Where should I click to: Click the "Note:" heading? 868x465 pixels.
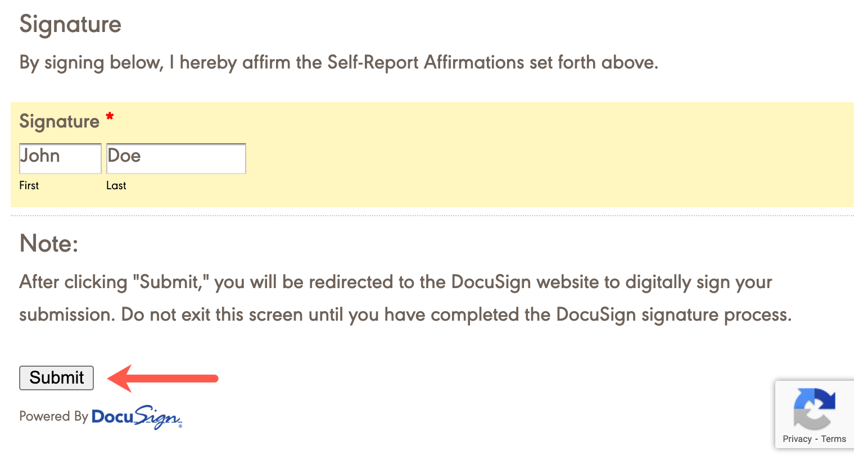pyautogui.click(x=49, y=244)
